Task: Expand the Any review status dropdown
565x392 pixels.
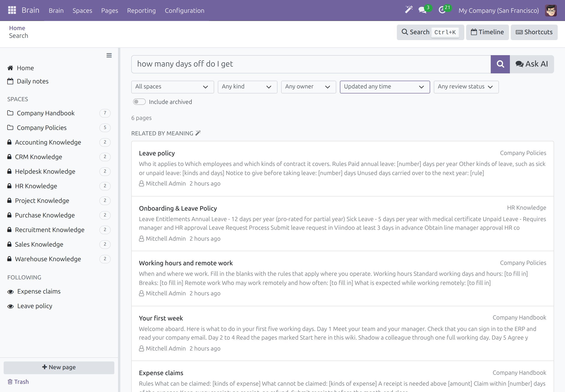Action: [466, 87]
